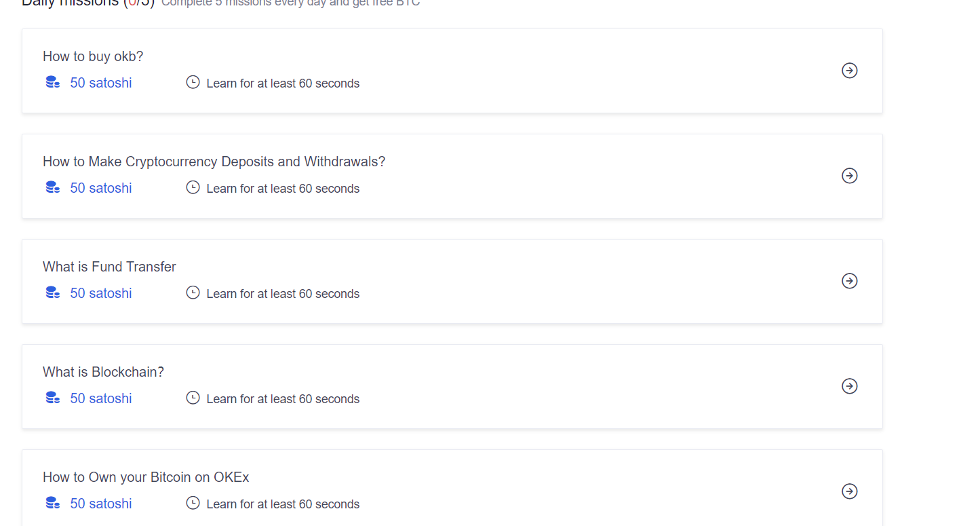Open the What is Fund Transfer lesson arrow
The height and width of the screenshot is (526, 980).
tap(849, 280)
